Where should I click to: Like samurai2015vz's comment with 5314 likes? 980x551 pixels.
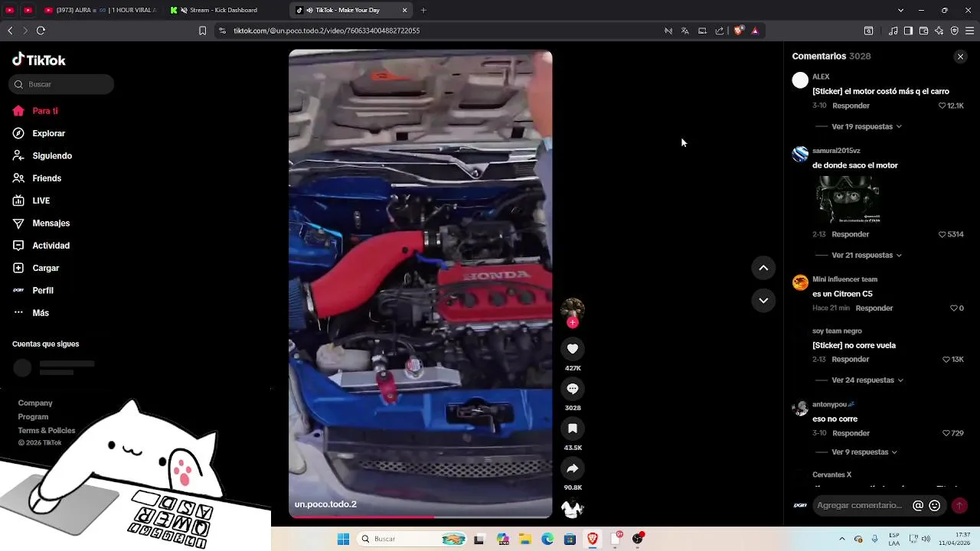(942, 234)
